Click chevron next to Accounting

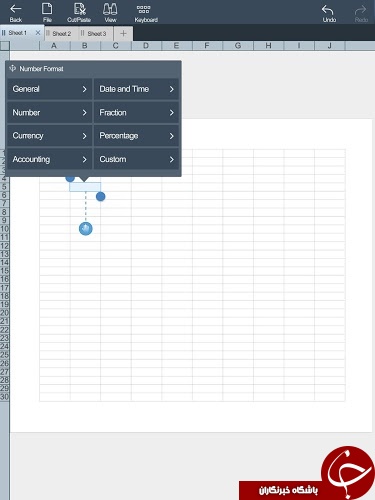pyautogui.click(x=84, y=159)
